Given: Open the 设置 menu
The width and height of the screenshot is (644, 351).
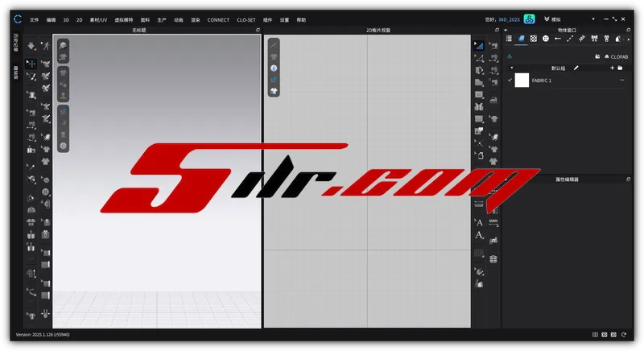Looking at the screenshot, I should pos(284,19).
